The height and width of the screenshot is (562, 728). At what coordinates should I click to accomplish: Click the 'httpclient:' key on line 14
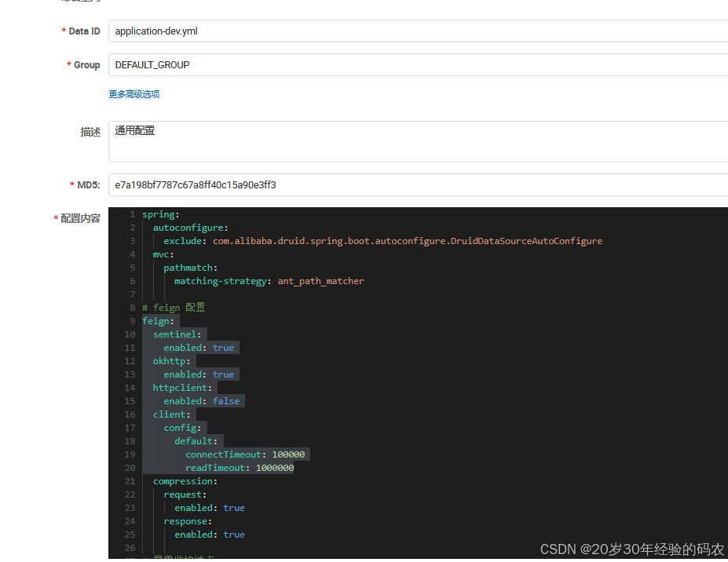[x=182, y=388]
